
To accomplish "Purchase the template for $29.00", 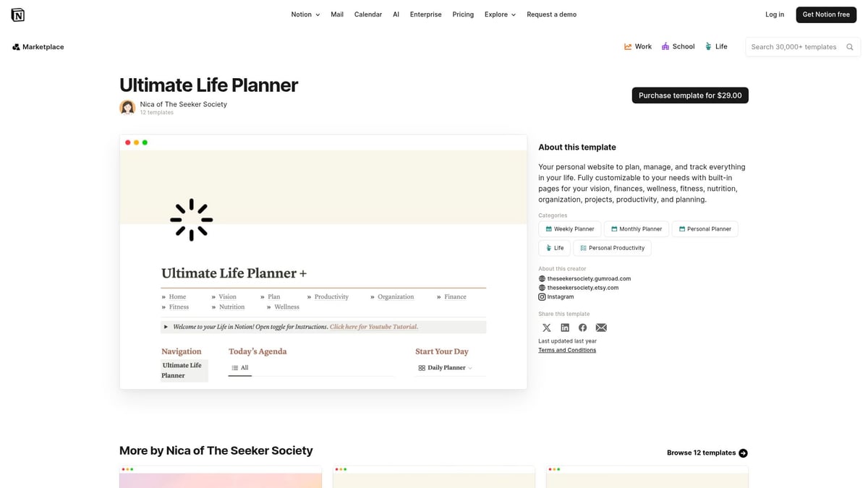I will point(690,95).
